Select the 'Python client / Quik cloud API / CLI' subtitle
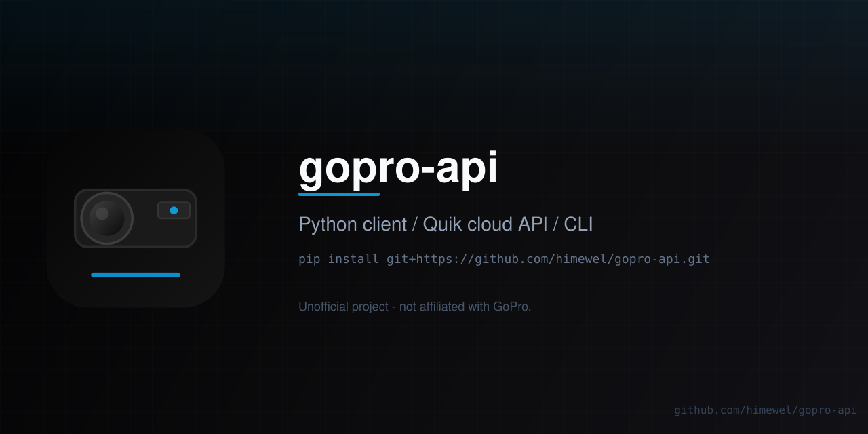 (446, 224)
